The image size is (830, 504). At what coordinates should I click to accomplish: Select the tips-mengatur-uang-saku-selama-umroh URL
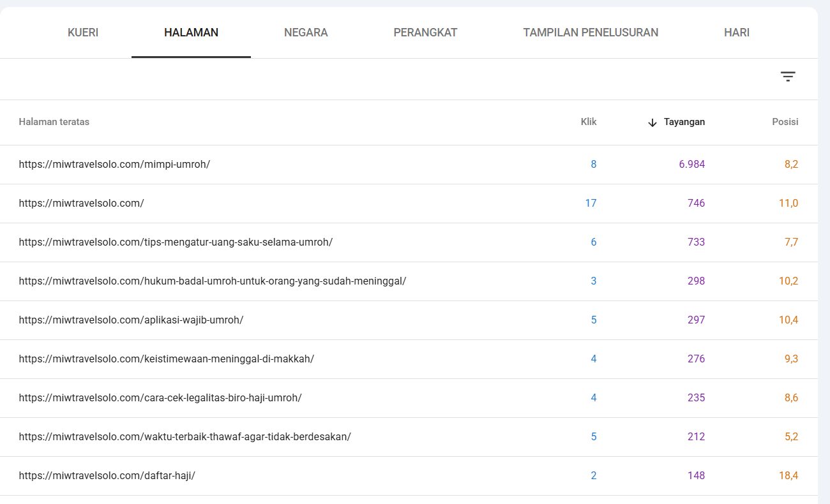point(176,242)
